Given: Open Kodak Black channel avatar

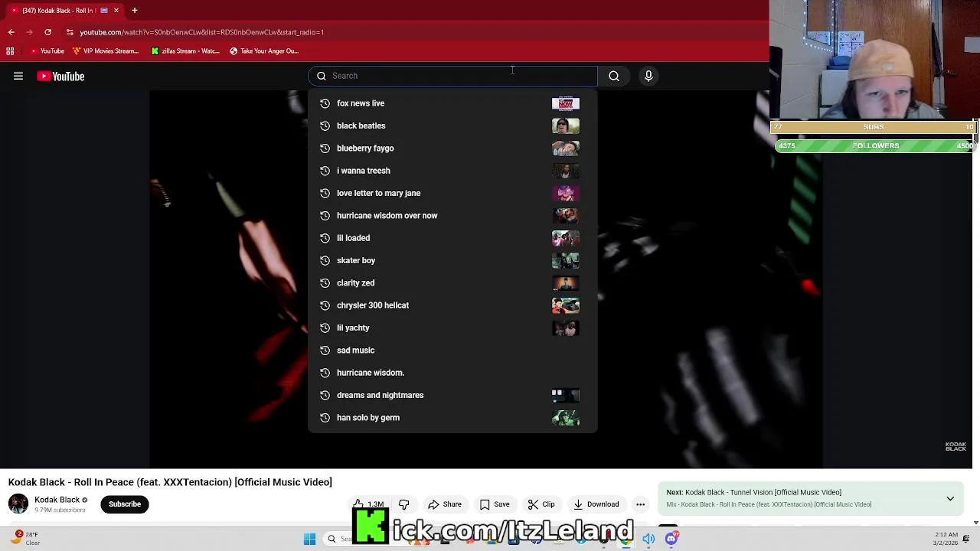Looking at the screenshot, I should coord(18,504).
